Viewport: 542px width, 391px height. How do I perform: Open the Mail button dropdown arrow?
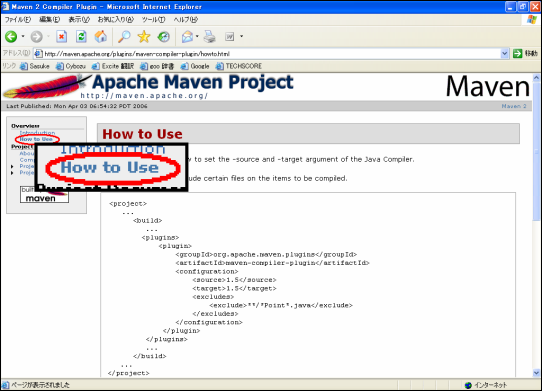click(197, 36)
